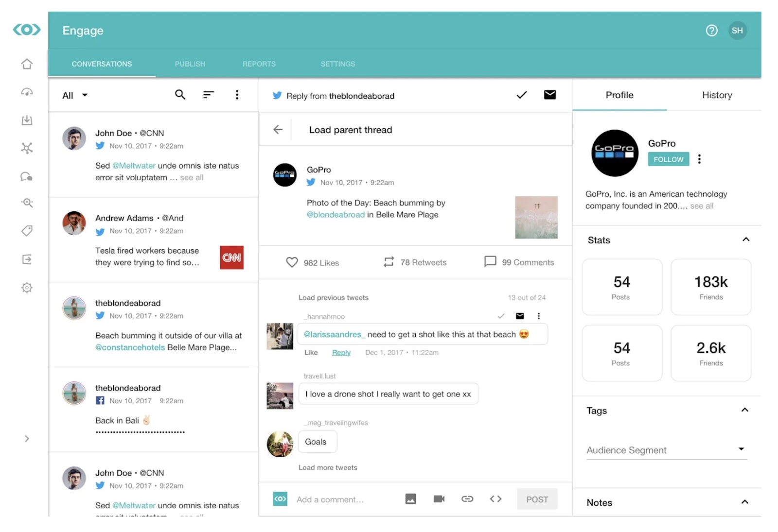Screen dimensions: 778x532
Task: Insert a code snippet into the comment
Action: point(495,499)
